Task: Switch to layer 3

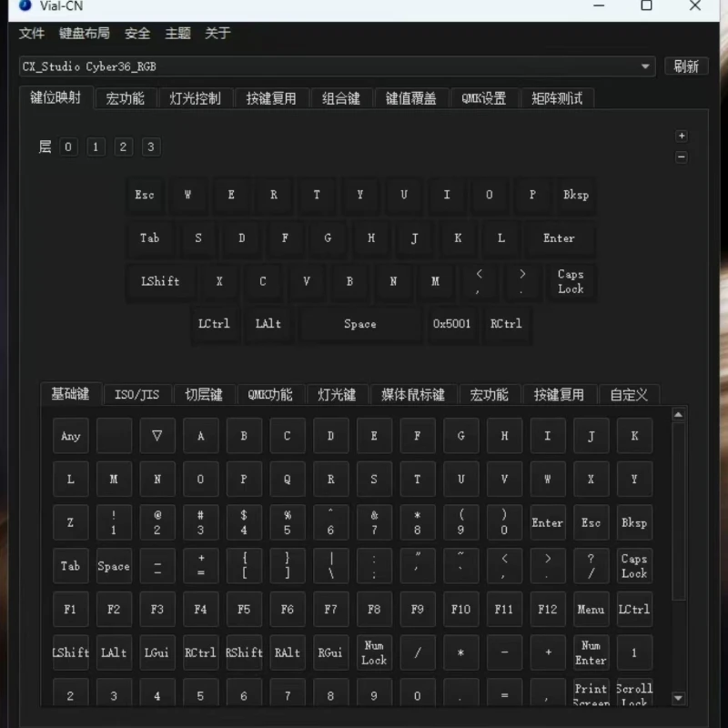Action: [151, 147]
